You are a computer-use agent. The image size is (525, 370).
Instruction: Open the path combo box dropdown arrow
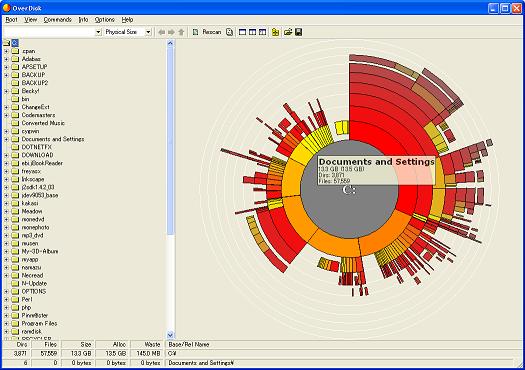98,32
